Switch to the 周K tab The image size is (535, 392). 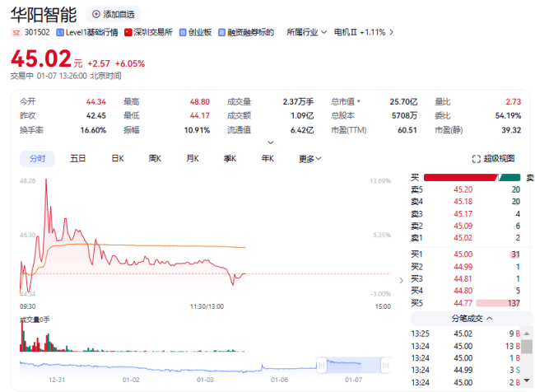tap(155, 158)
